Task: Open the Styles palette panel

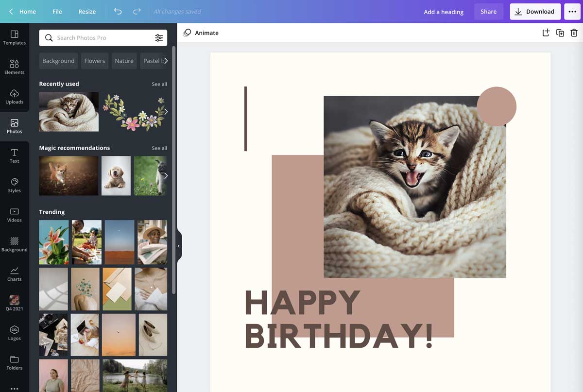Action: 14,186
